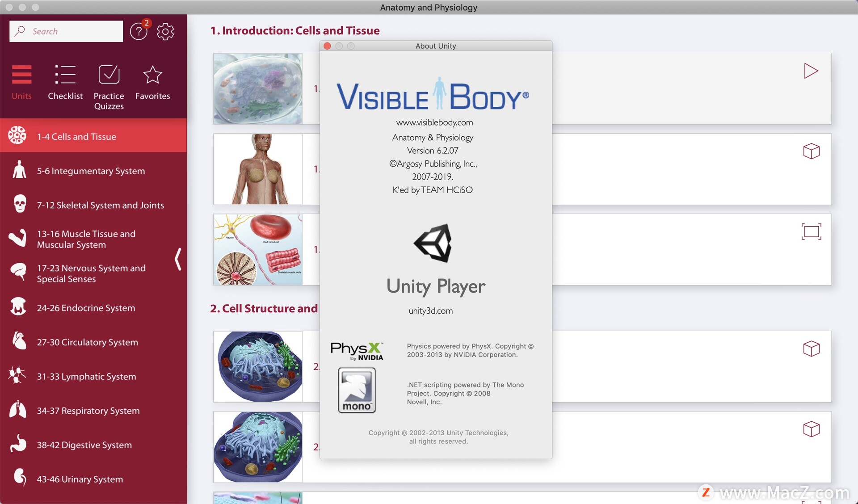Click the mono project logo
This screenshot has height=504, width=858.
(x=357, y=390)
